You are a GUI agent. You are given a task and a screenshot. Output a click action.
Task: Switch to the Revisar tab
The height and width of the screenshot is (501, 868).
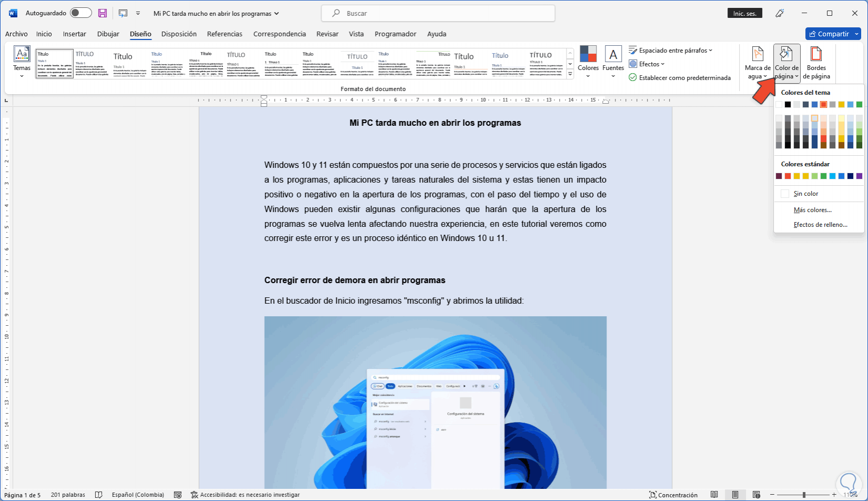coord(327,34)
